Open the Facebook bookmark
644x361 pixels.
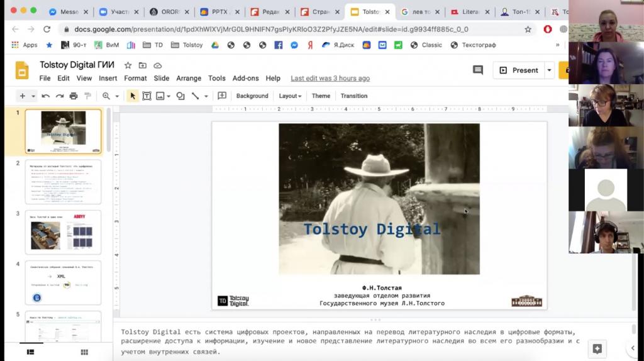tap(279, 45)
